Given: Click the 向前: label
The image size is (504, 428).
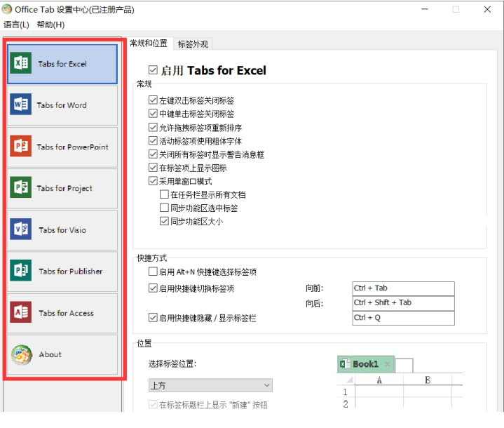Looking at the screenshot, I should (314, 288).
